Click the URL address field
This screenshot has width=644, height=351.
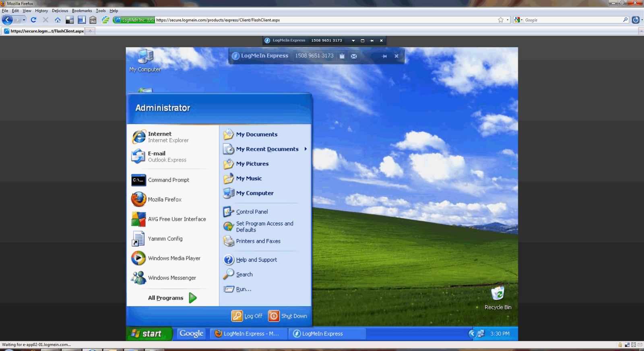[x=326, y=20]
